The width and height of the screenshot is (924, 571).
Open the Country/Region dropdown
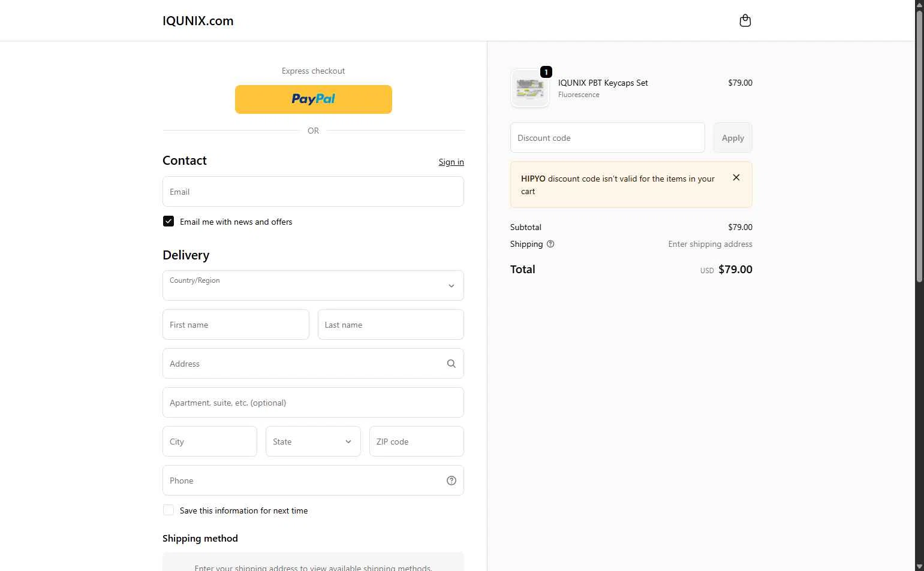[x=313, y=285]
